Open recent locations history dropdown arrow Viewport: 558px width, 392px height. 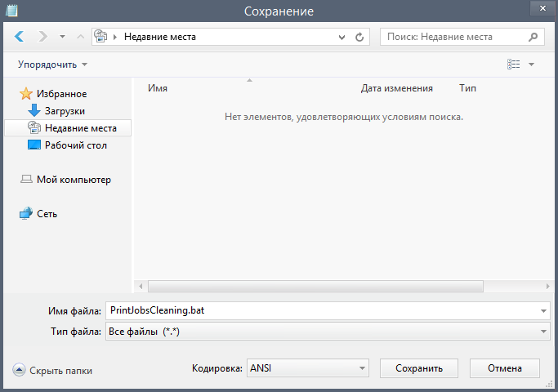coord(62,37)
